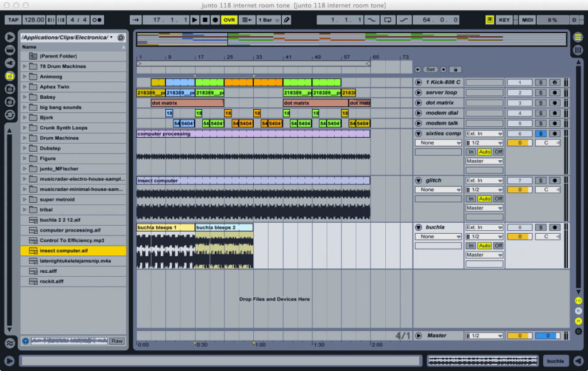Toggle the Follow playback button
This screenshot has width=588, height=371.
point(136,20)
